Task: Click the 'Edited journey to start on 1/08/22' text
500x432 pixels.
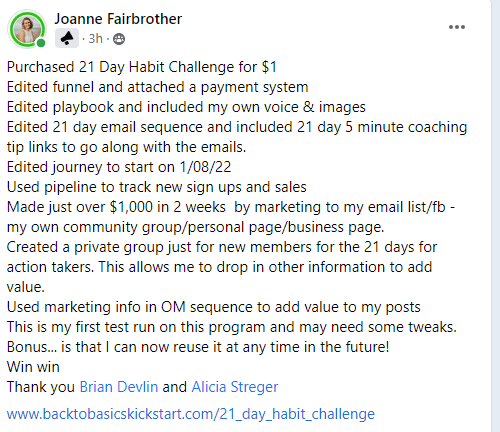Action: [x=119, y=167]
